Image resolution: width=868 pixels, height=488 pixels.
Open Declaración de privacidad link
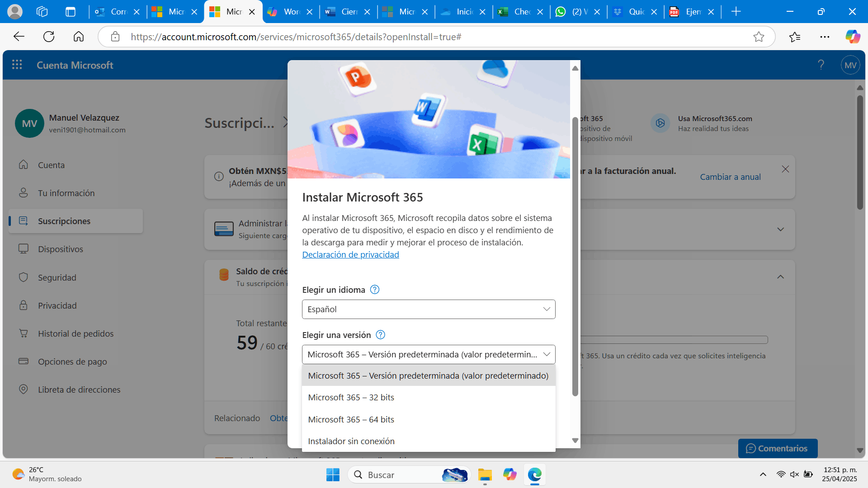(350, 254)
